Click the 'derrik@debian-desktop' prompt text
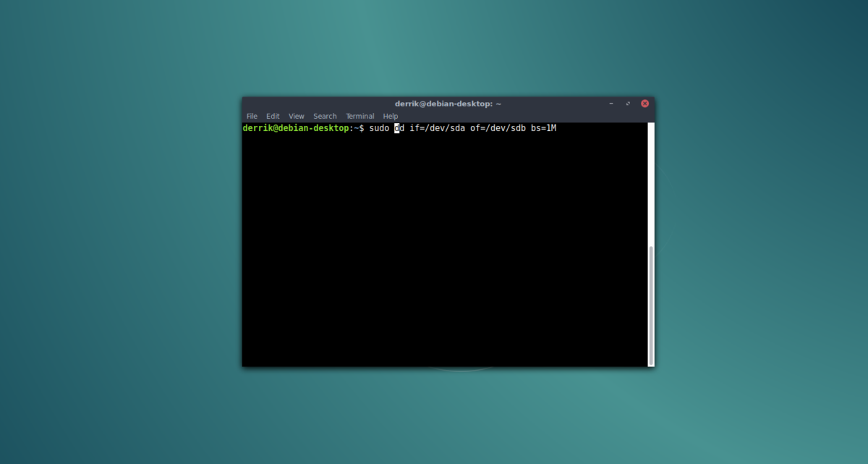Screen dimensions: 868x464 (x=296, y=128)
